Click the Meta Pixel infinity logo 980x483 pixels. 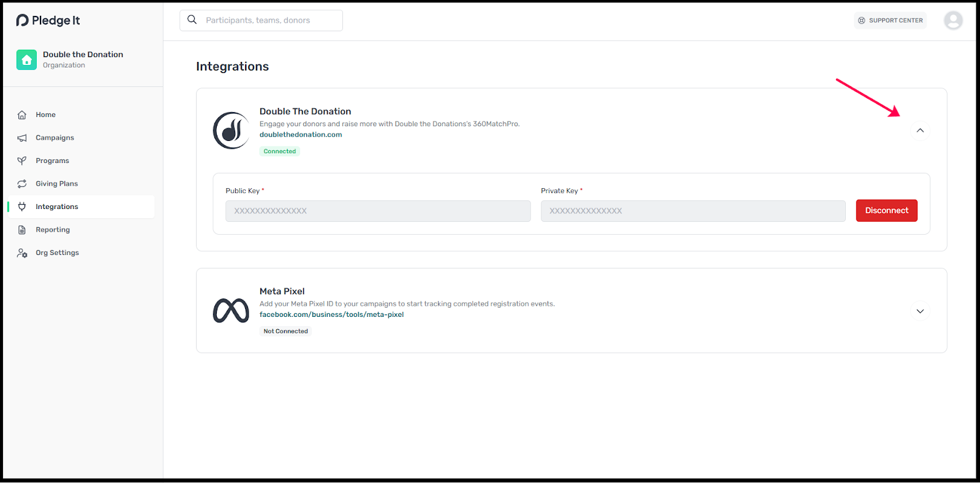click(231, 311)
